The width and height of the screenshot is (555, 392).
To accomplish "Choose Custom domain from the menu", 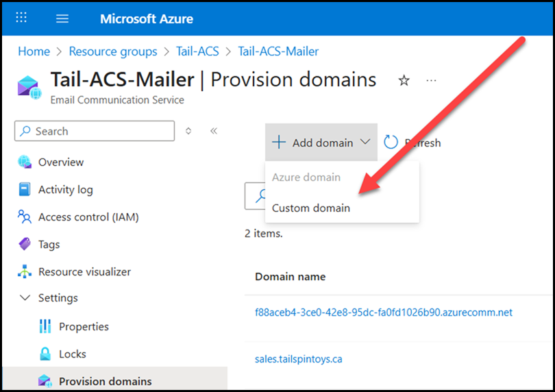I will coord(311,208).
